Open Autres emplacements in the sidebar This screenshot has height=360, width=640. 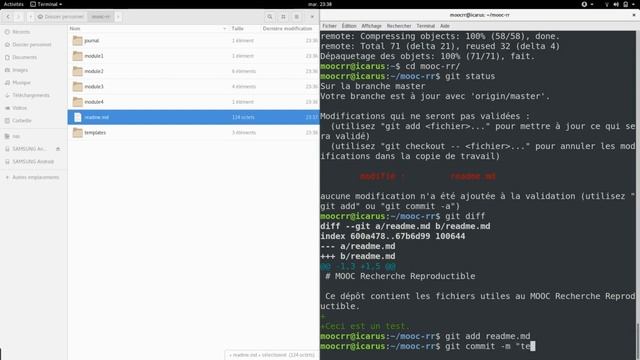[36, 177]
